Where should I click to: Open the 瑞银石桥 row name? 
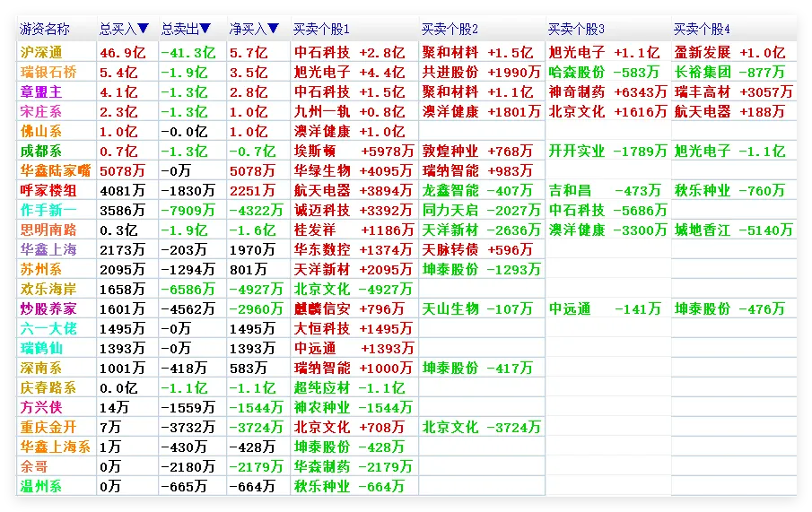pyautogui.click(x=48, y=72)
